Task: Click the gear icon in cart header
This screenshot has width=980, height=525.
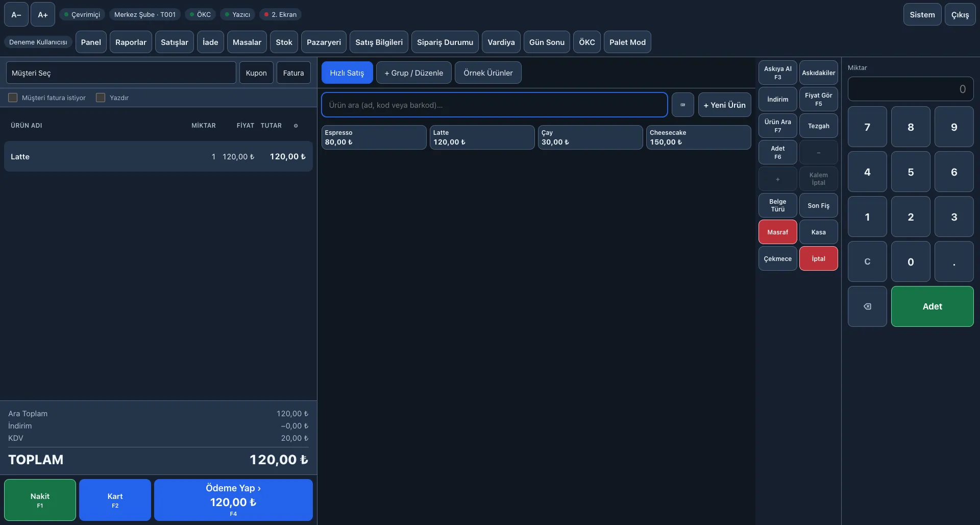Action: coord(296,126)
